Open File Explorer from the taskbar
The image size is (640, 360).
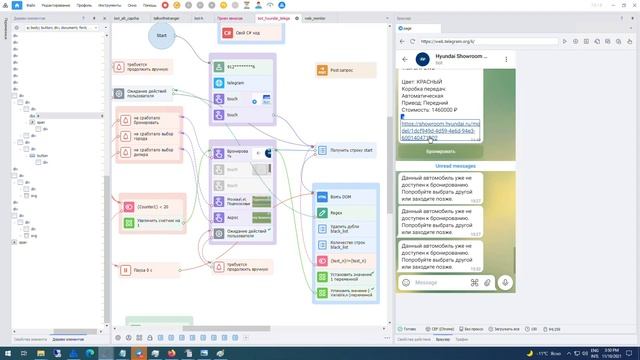tap(41, 353)
